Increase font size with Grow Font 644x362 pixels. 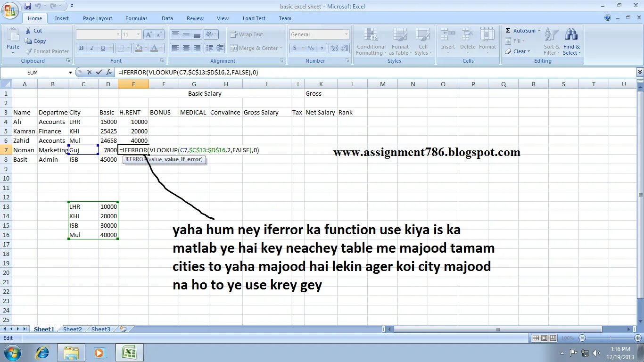(149, 34)
